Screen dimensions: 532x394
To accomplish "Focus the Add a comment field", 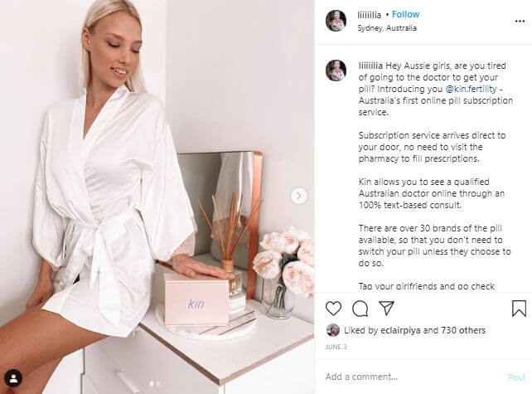I will point(412,377).
